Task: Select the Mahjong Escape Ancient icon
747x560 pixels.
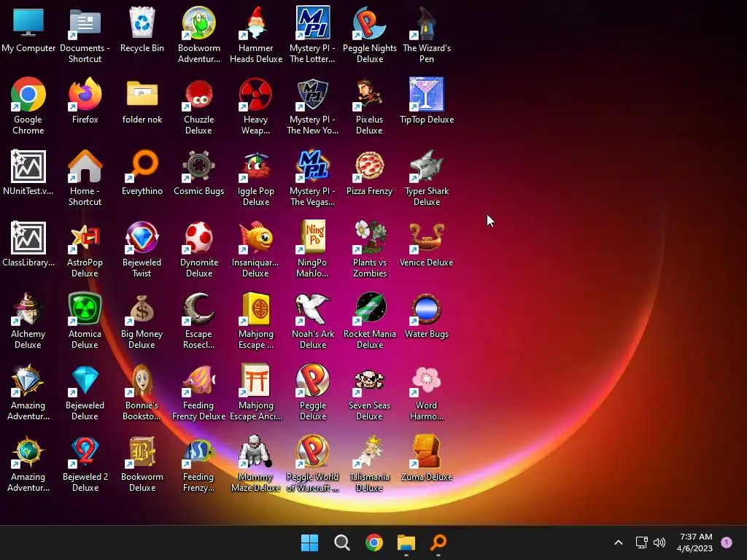Action: point(256,381)
